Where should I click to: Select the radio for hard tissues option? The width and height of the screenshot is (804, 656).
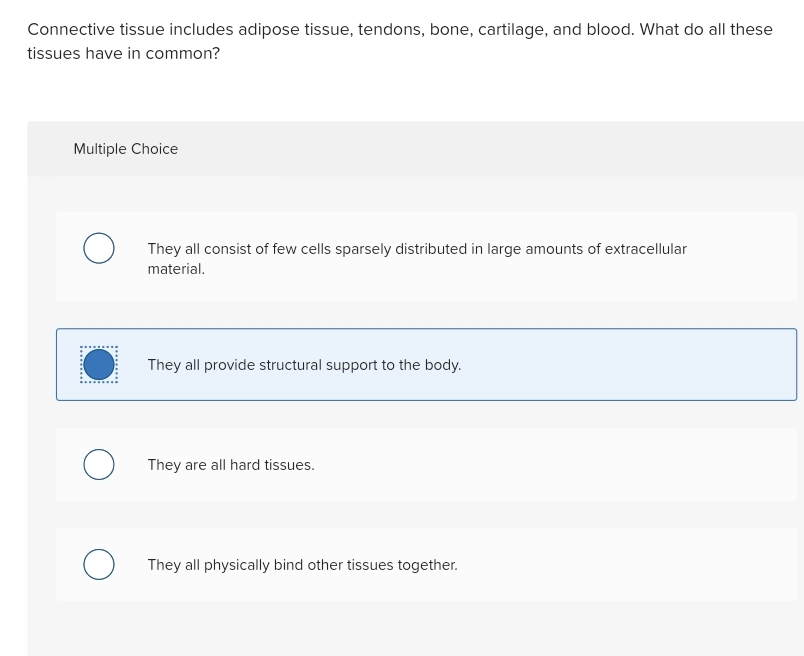98,464
